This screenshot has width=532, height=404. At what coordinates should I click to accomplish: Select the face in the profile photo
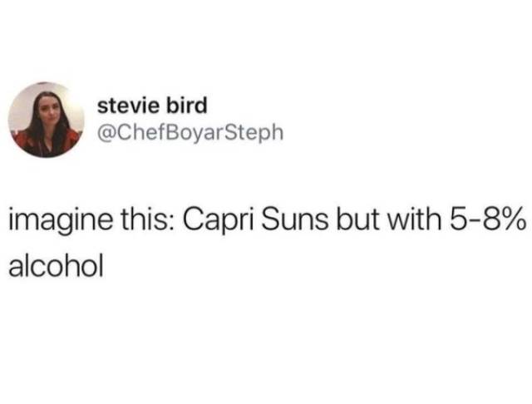tap(47, 110)
